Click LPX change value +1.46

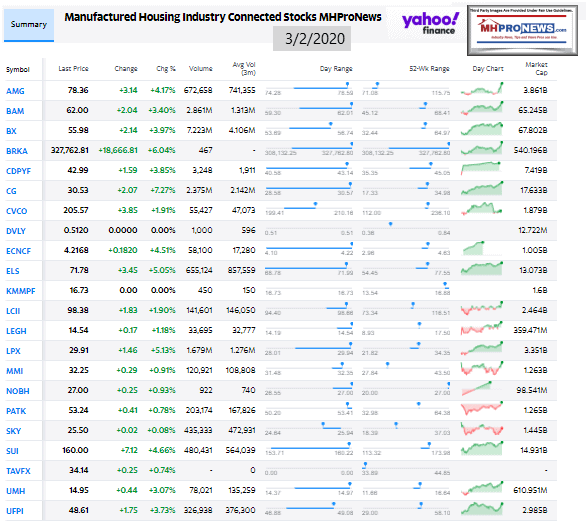[x=128, y=350]
